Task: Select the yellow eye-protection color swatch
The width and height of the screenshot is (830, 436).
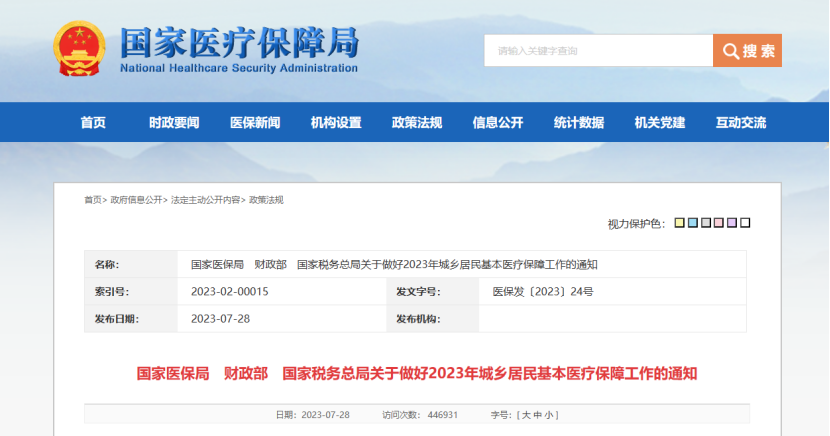Action: tap(680, 223)
